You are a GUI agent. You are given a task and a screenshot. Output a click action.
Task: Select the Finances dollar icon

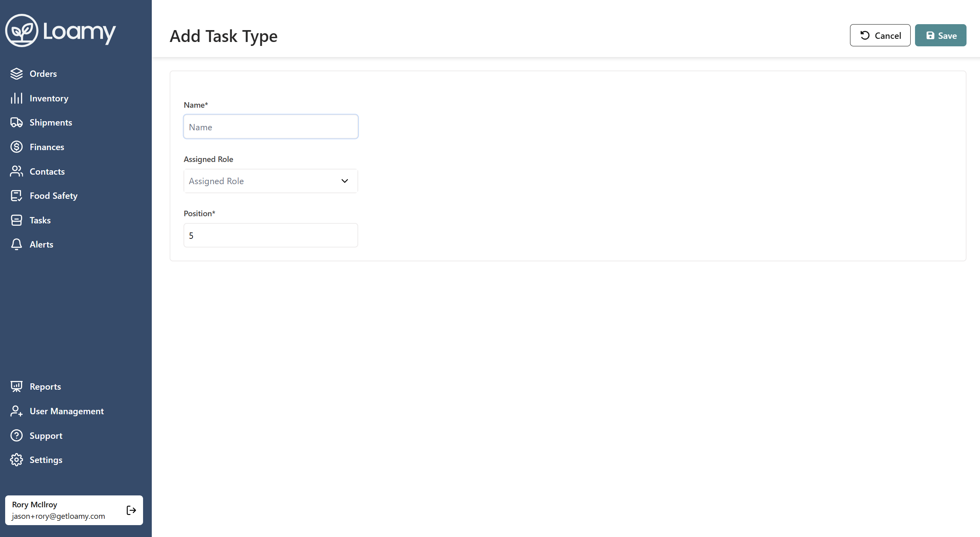click(x=16, y=147)
